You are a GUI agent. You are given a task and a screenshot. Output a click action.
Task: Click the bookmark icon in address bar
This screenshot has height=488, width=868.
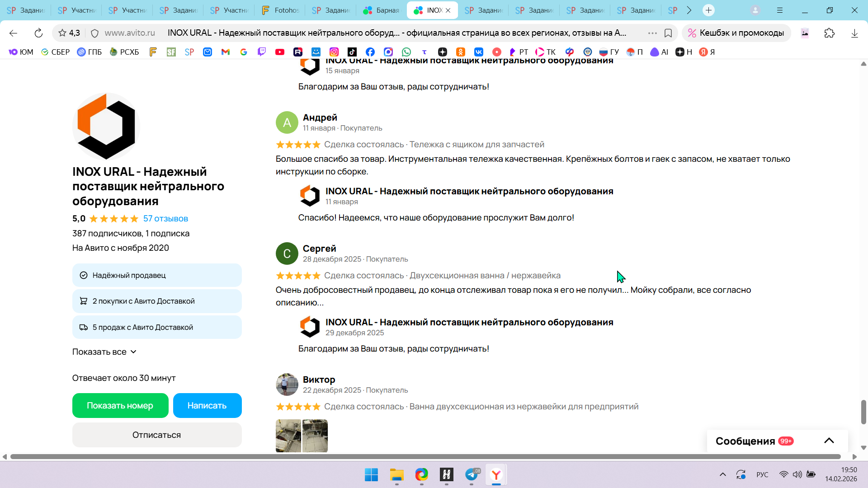pyautogui.click(x=668, y=33)
